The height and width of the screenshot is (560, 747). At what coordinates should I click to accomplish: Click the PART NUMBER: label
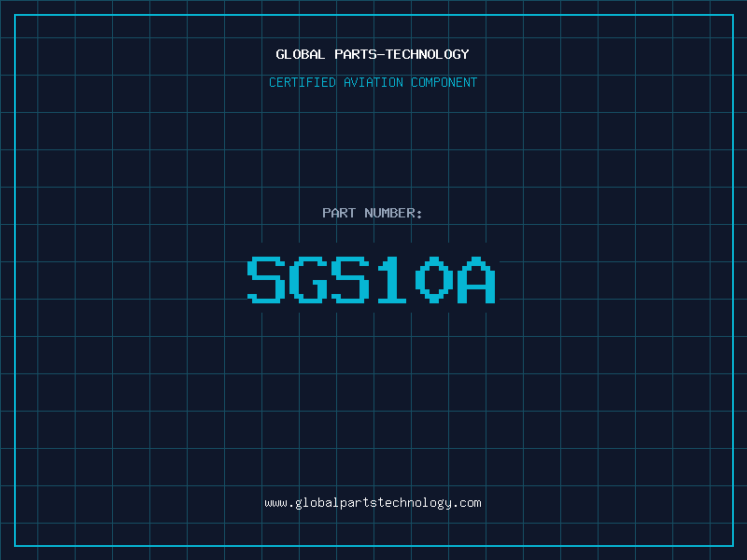(x=372, y=213)
